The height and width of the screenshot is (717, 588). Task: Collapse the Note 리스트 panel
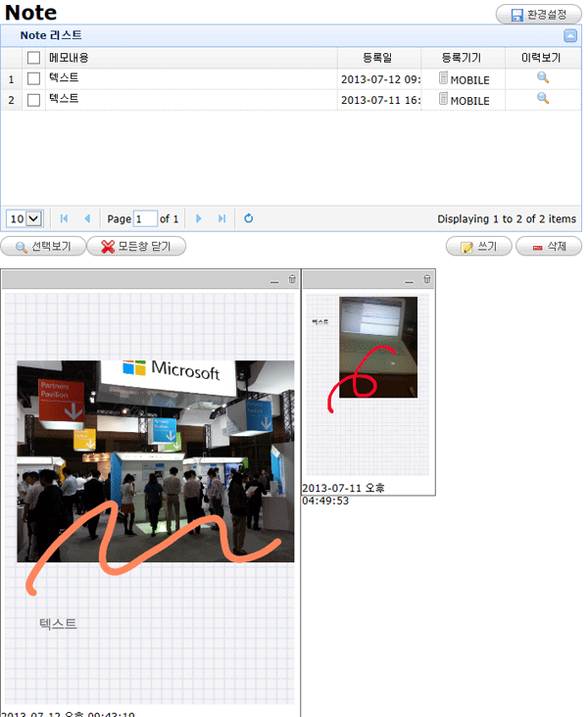click(570, 35)
